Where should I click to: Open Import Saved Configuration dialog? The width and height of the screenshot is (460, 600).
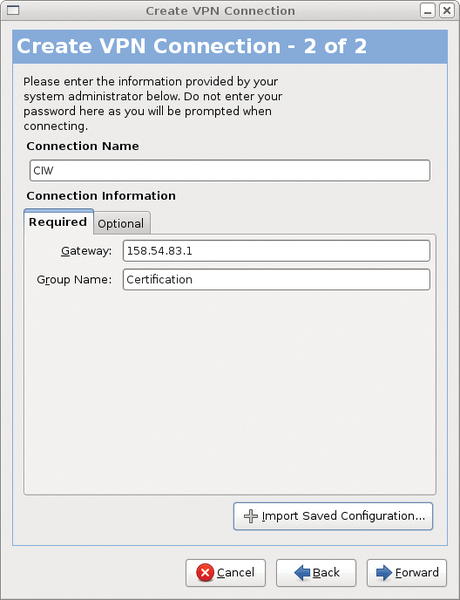click(x=333, y=516)
